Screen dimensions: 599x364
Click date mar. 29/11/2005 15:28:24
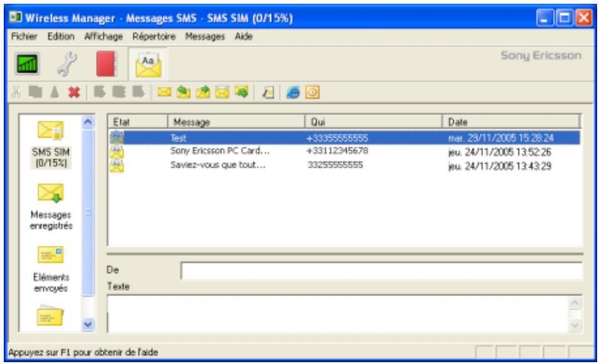click(x=501, y=138)
